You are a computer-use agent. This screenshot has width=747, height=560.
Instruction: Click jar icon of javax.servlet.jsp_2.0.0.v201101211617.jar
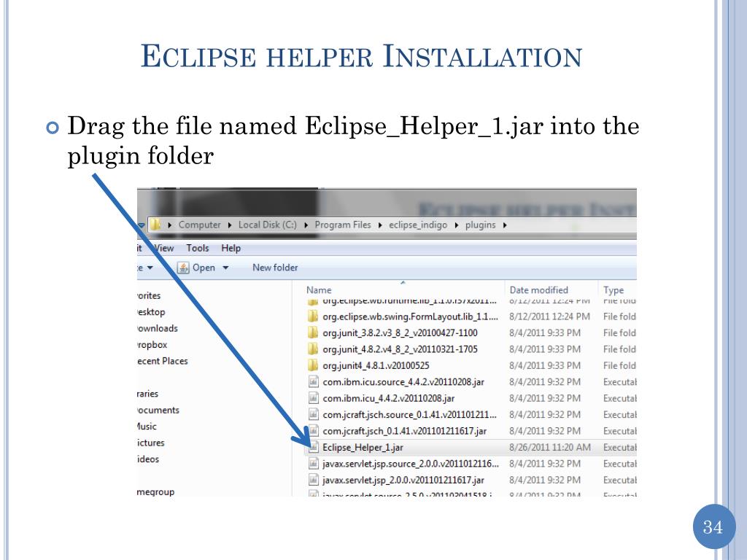(x=313, y=480)
